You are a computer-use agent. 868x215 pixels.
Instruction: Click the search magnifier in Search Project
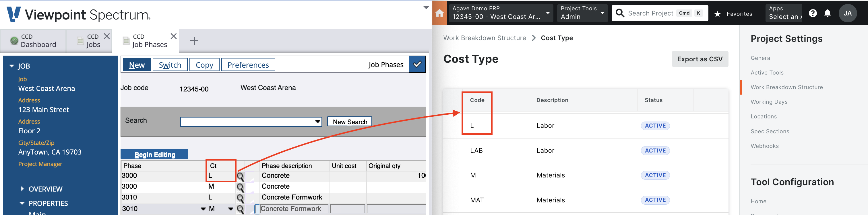(x=620, y=13)
